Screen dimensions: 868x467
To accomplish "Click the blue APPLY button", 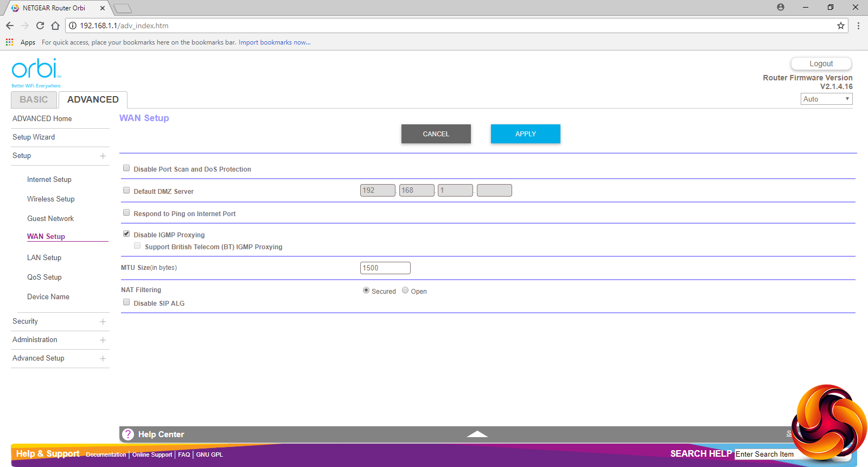I will [525, 134].
